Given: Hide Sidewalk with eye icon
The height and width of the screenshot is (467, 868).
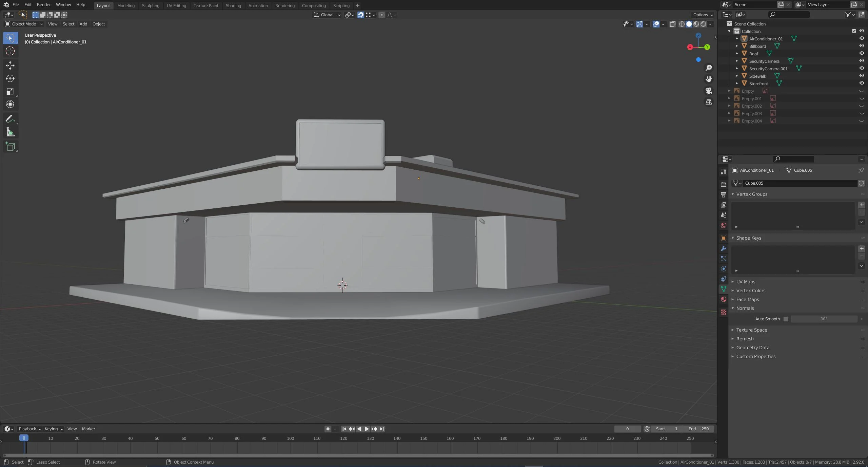Looking at the screenshot, I should coord(862,76).
